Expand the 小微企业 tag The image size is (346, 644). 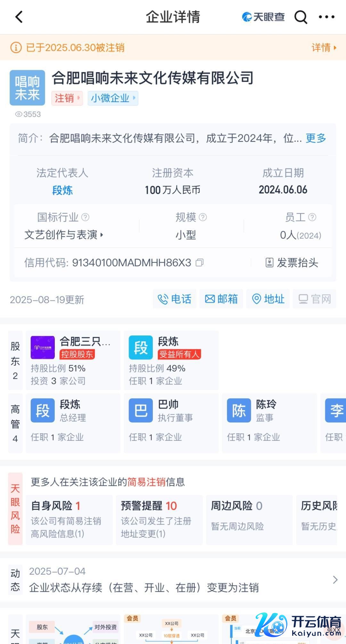point(113,98)
